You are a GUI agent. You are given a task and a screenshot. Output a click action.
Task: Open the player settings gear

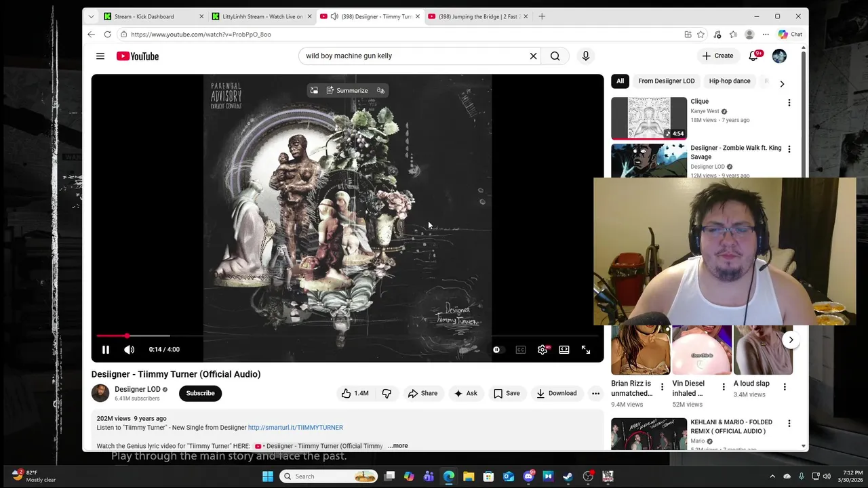click(542, 350)
